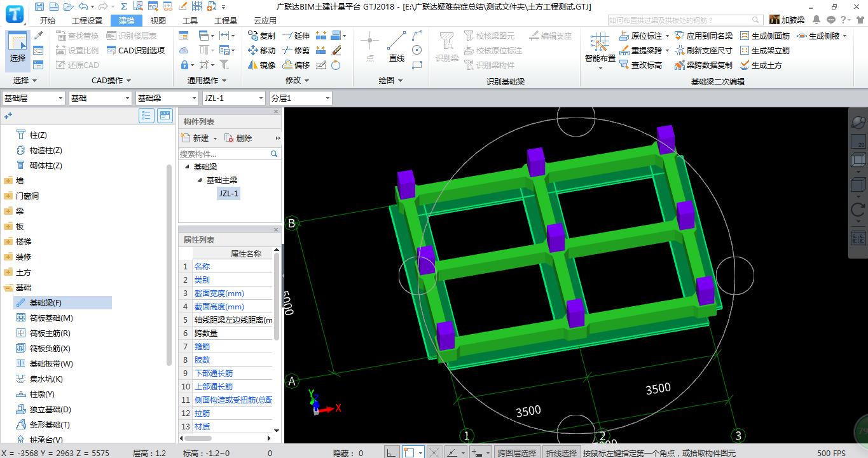
Task: Toggle list view icon in navigation panel
Action: tap(147, 115)
